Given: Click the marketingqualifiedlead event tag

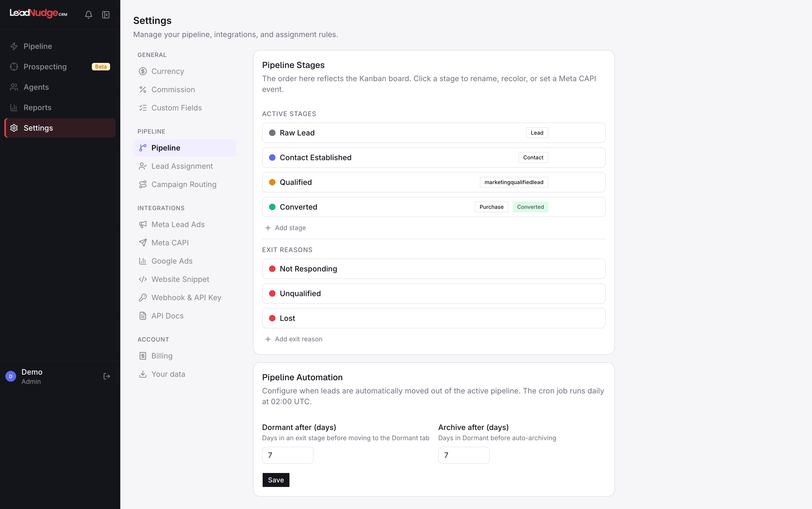Looking at the screenshot, I should (514, 182).
